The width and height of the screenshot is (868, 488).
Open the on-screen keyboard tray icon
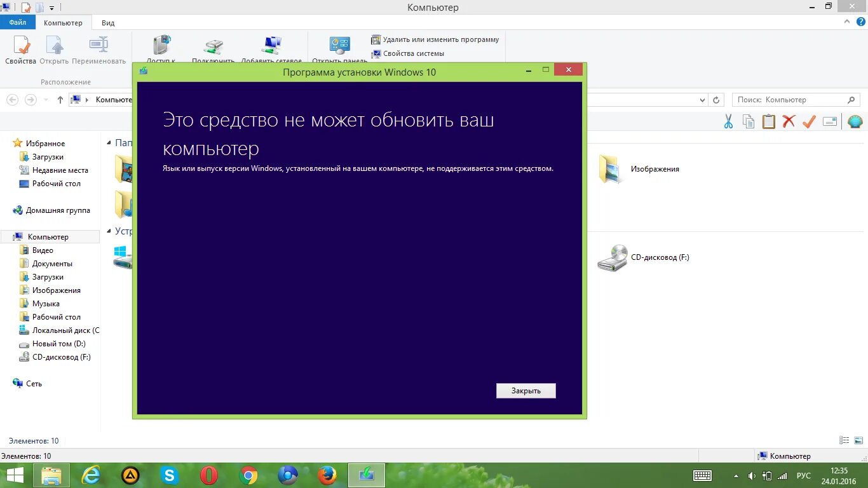[702, 475]
